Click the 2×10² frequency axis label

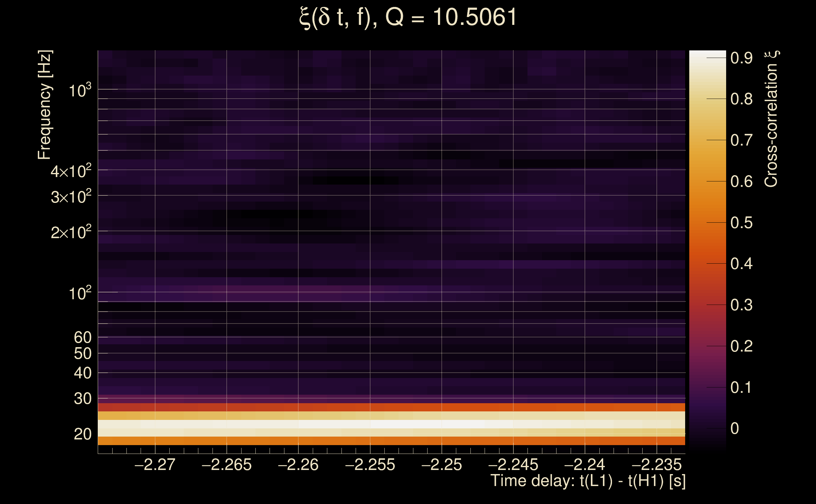[71, 232]
